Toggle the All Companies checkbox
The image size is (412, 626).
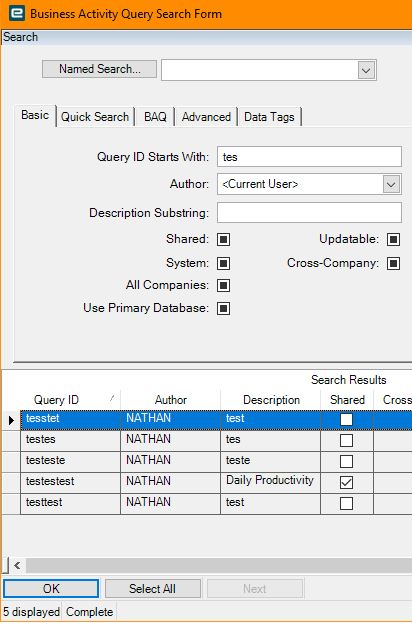224,285
